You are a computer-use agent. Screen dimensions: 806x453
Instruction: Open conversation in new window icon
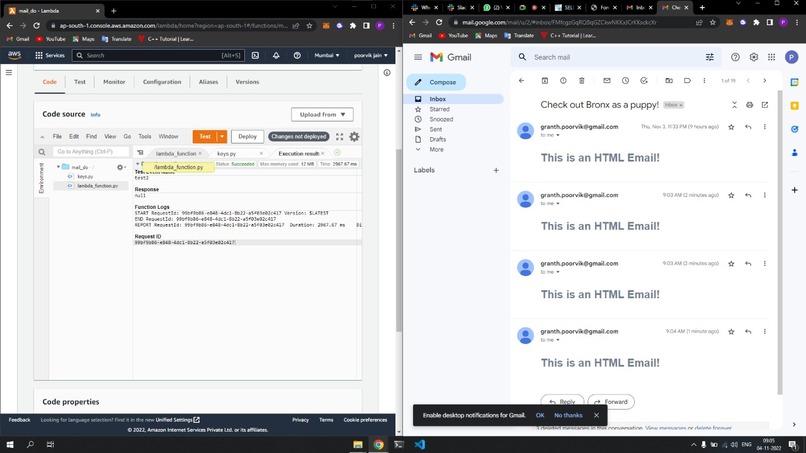(765, 105)
